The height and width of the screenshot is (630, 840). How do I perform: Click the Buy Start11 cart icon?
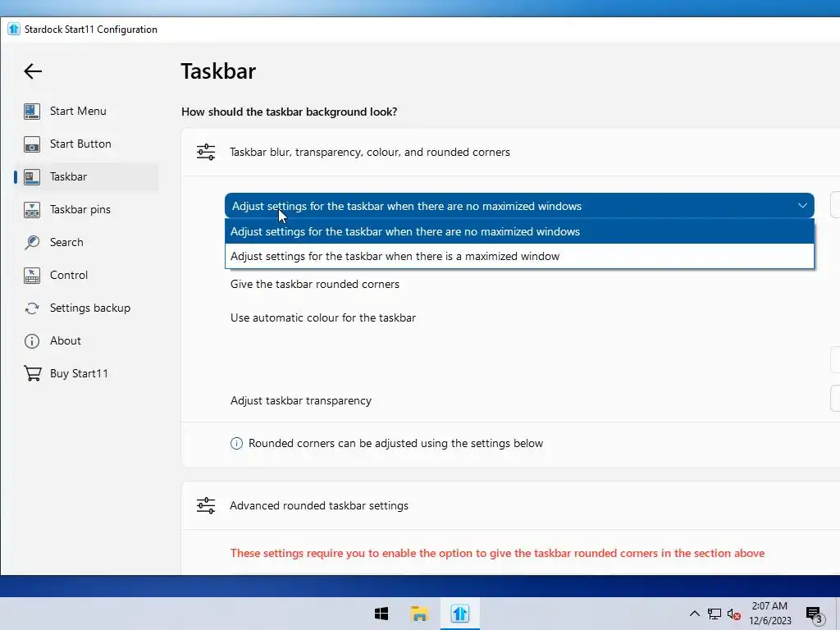[x=32, y=373]
